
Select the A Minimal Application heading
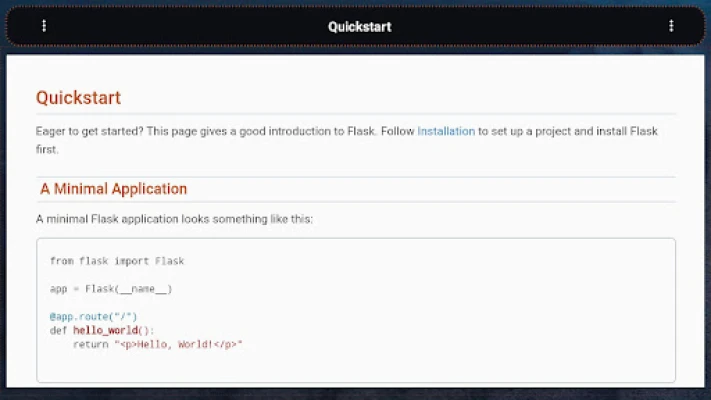coord(113,189)
